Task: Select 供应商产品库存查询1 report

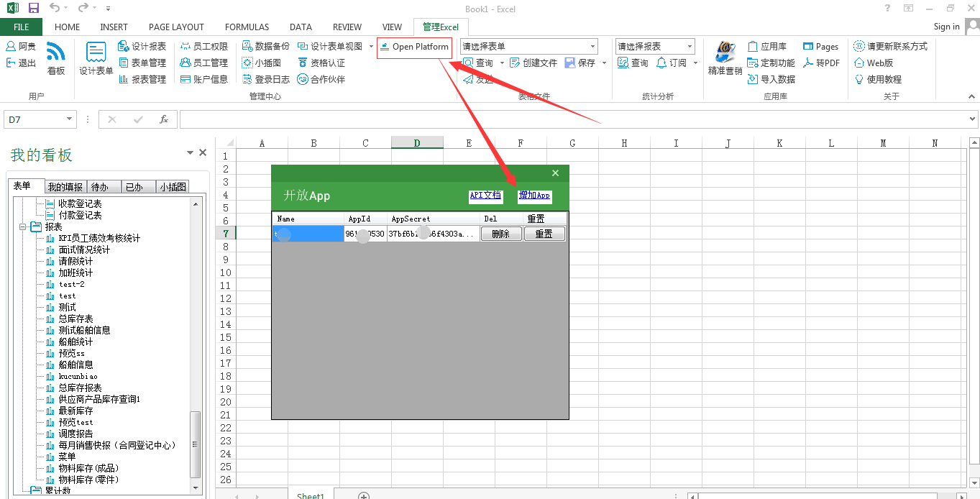Action: tap(99, 399)
